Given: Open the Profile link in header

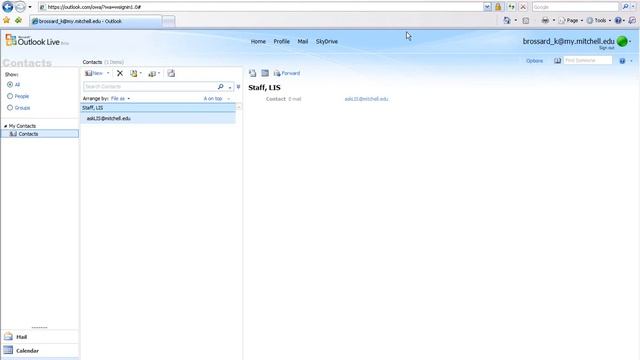Looking at the screenshot, I should click(281, 42).
